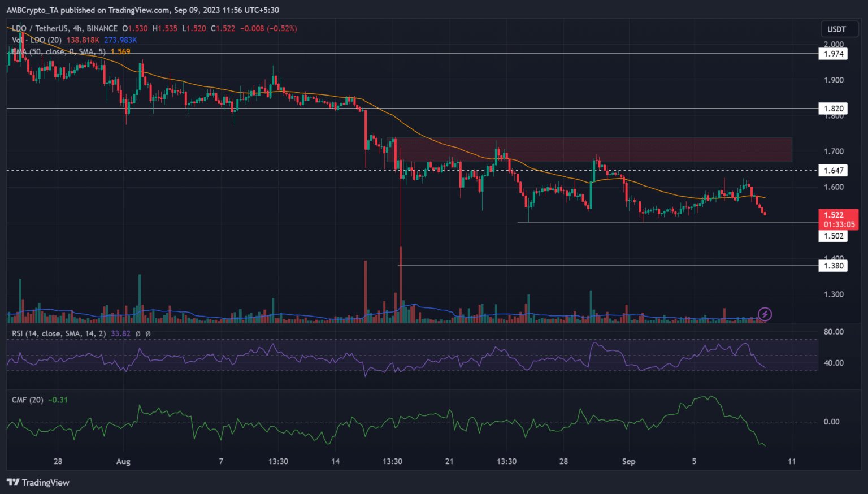Open the USDT currency selector

(x=836, y=29)
